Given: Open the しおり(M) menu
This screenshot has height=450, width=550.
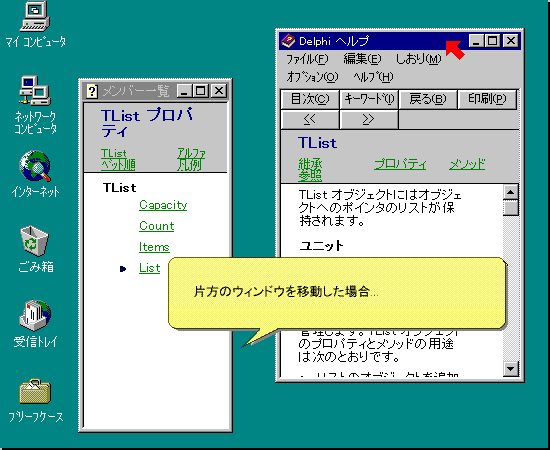Looking at the screenshot, I should pyautogui.click(x=418, y=59).
